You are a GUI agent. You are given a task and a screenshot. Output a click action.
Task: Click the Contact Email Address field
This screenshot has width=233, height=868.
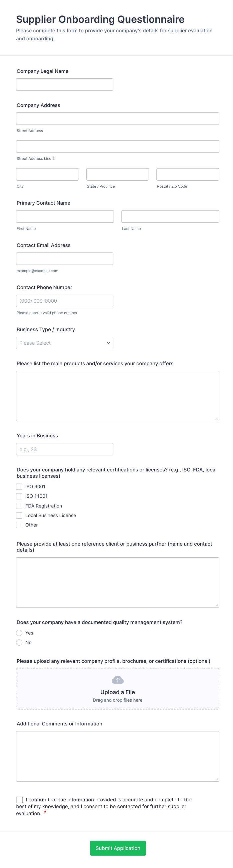pos(64,259)
